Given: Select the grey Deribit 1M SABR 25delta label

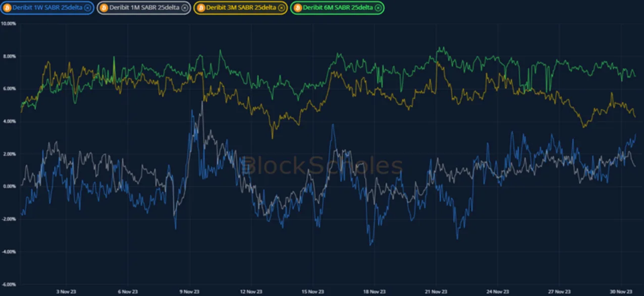Looking at the screenshot, I should pyautogui.click(x=144, y=8).
